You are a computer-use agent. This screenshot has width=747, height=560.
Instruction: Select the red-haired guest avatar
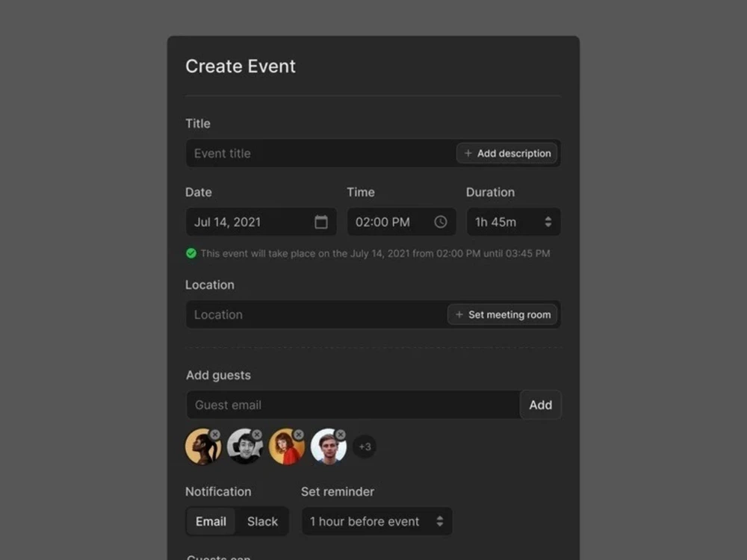(287, 447)
